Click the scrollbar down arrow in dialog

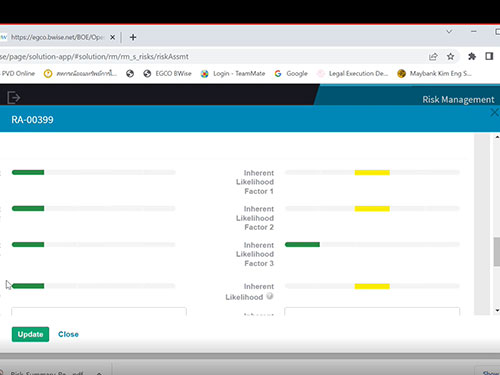(x=497, y=310)
